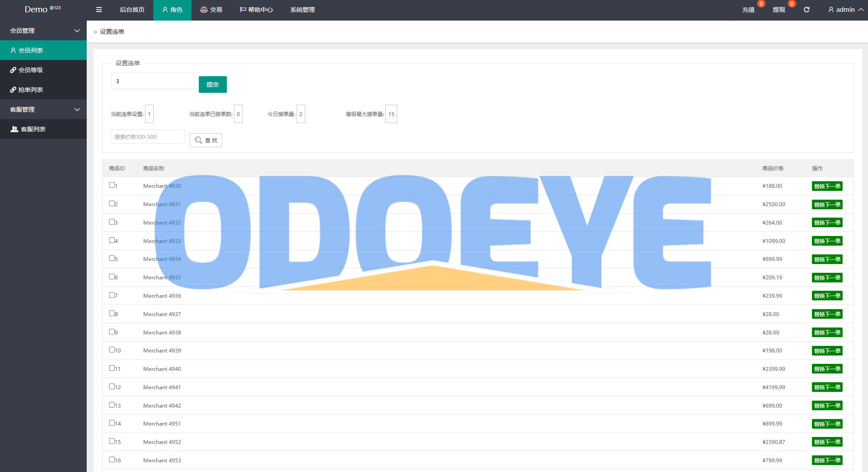This screenshot has height=472, width=868.
Task: Check the box for Merchant 4930
Action: click(112, 185)
